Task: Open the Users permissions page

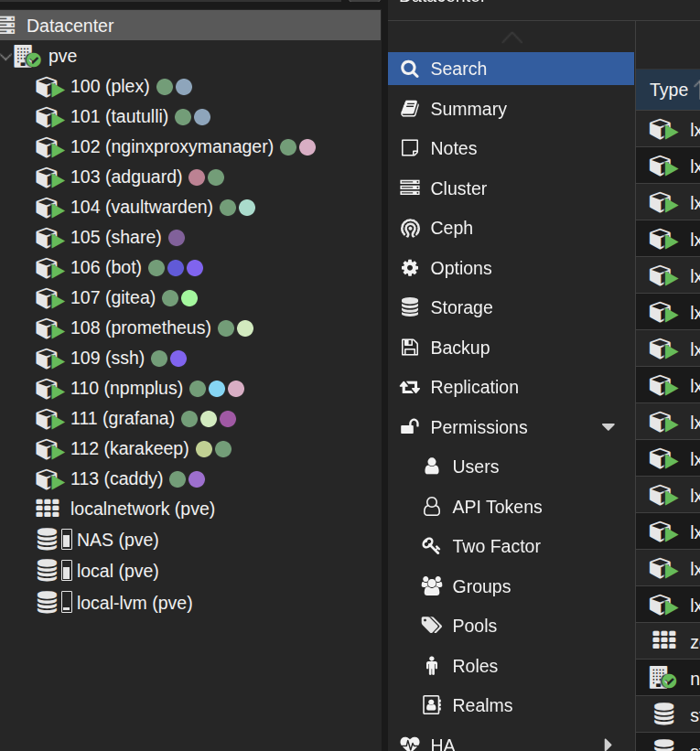Action: pyautogui.click(x=475, y=467)
